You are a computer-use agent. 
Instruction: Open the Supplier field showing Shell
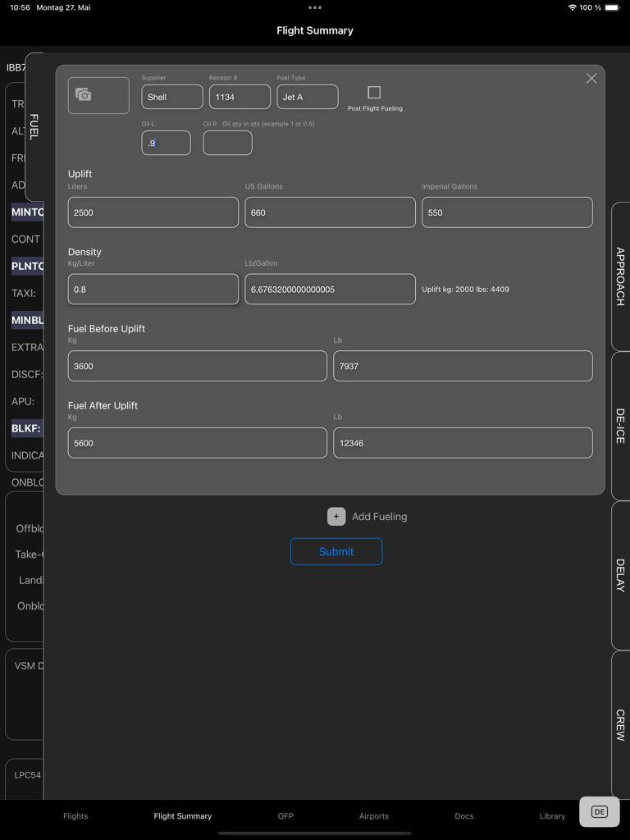[x=171, y=97]
